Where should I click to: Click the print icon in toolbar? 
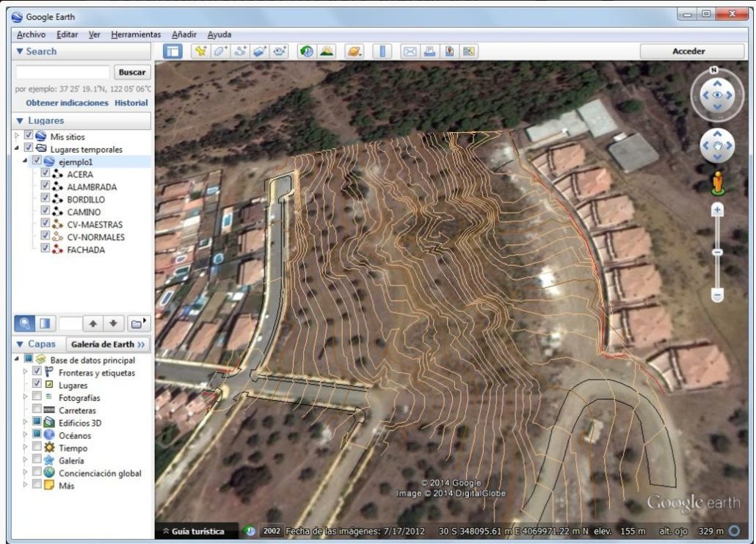pyautogui.click(x=429, y=51)
